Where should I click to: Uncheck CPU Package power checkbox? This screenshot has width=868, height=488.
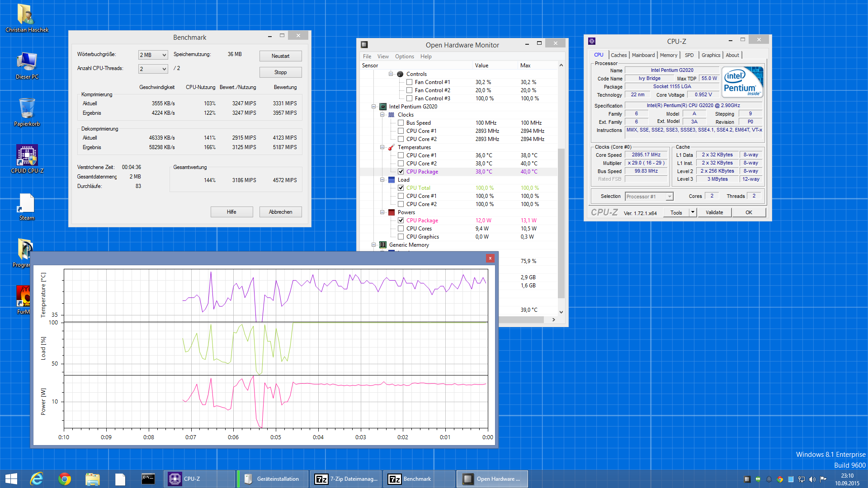tap(401, 221)
